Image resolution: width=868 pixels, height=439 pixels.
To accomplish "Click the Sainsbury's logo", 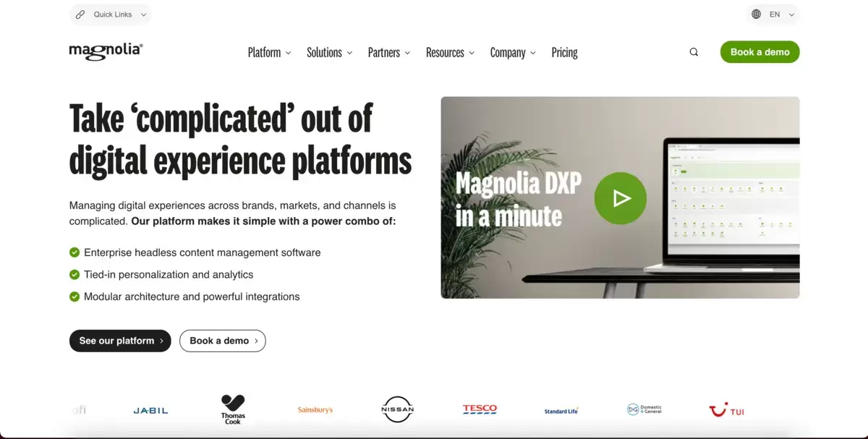I will [315, 410].
